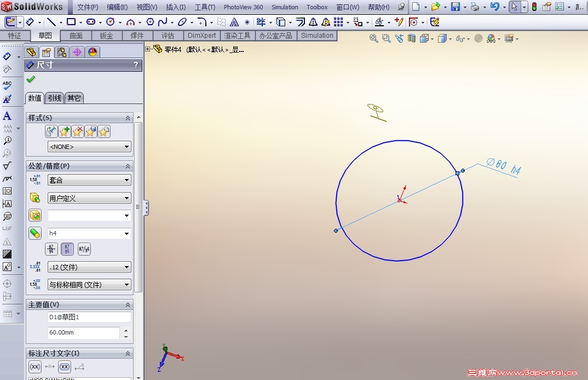Open the 工具(T) menu
This screenshot has width=588, height=380.
tap(205, 7)
